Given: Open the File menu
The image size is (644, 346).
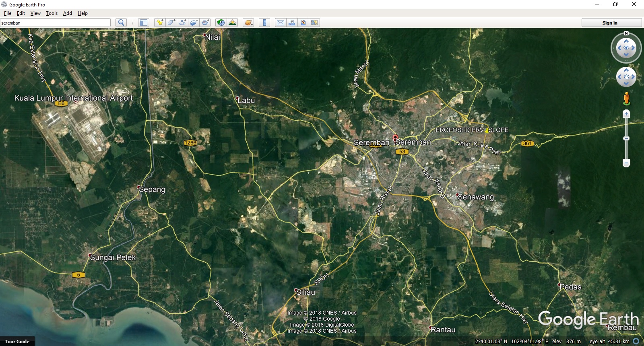Looking at the screenshot, I should [8, 13].
